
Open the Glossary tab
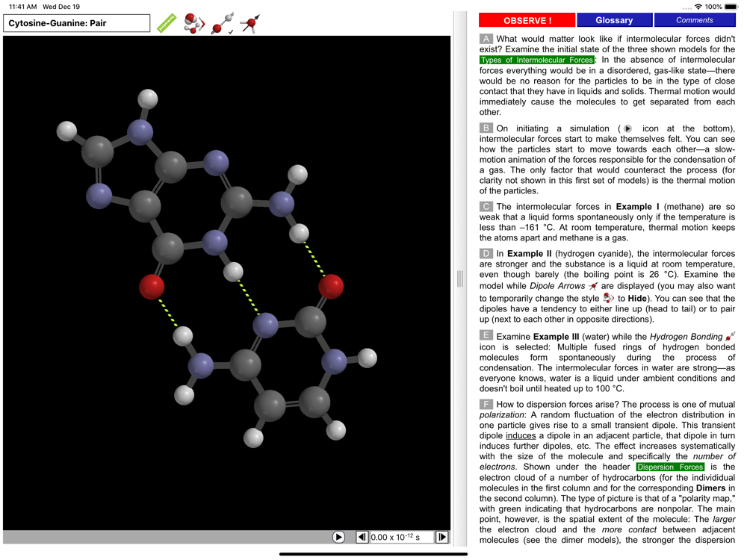pos(614,20)
